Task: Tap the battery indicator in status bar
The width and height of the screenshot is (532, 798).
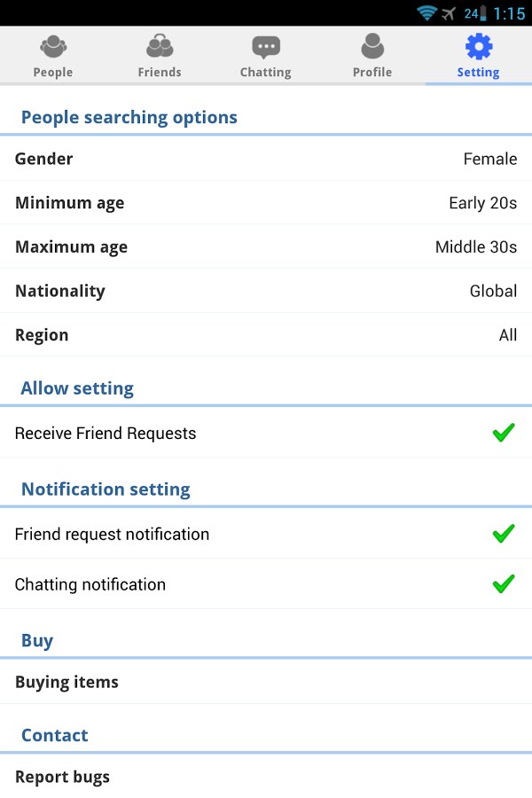Action: click(483, 12)
